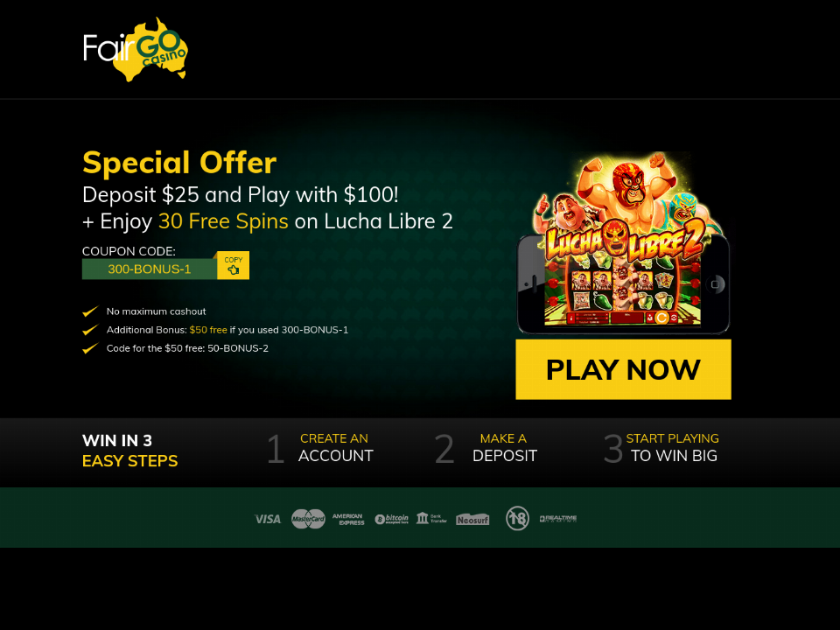Click Start Playing to Win Big step
Image resolution: width=840 pixels, height=630 pixels.
tap(661, 447)
